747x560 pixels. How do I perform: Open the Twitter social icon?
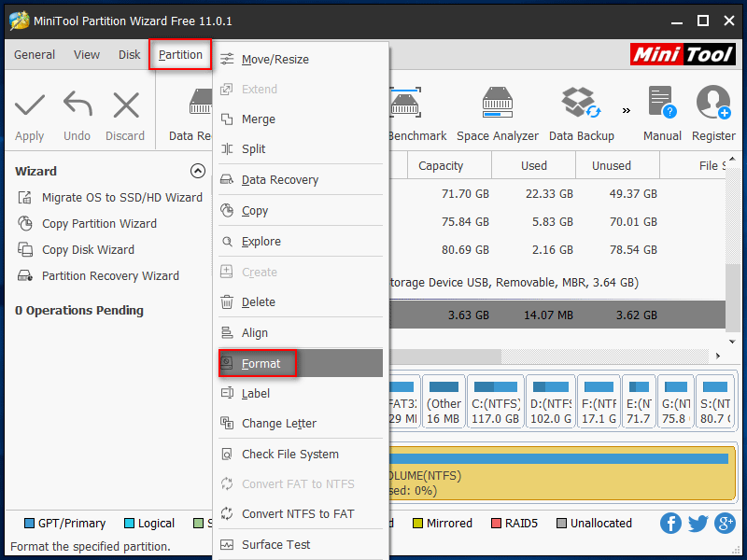[698, 524]
